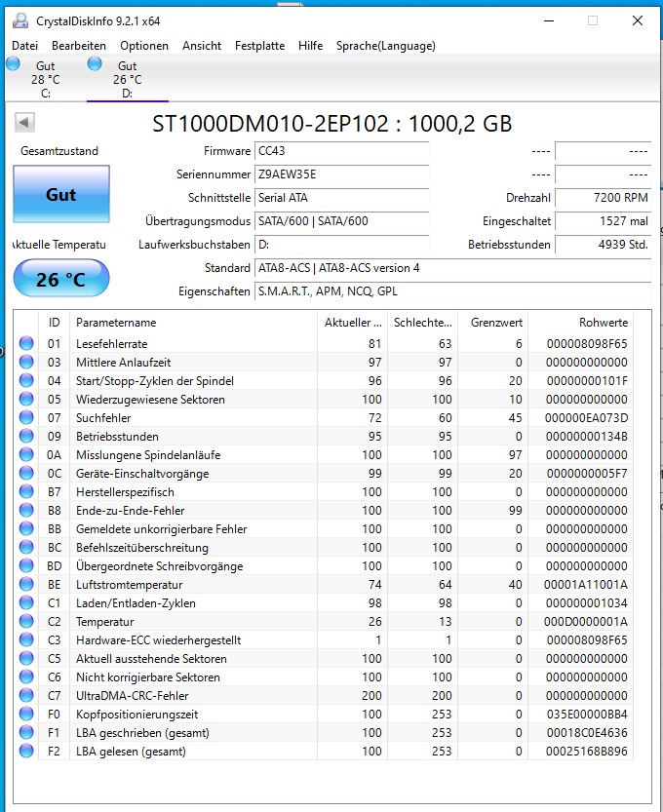Click the Gut overall health status button

click(x=61, y=194)
